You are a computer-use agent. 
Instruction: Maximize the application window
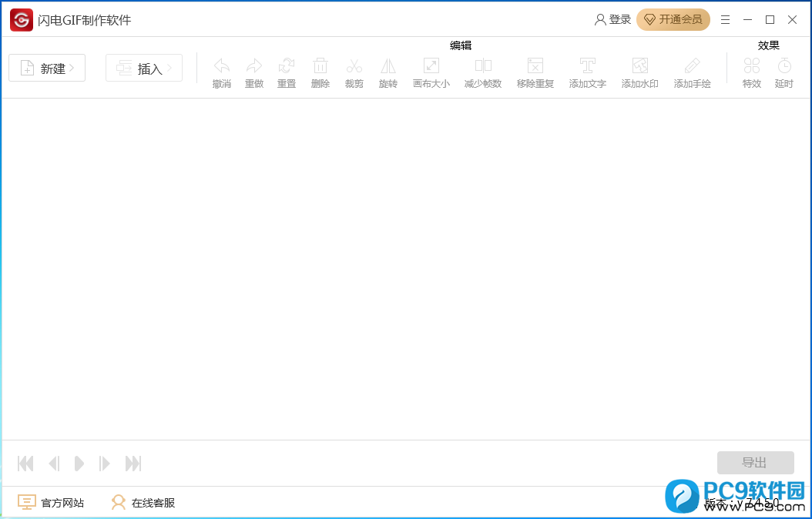click(770, 20)
